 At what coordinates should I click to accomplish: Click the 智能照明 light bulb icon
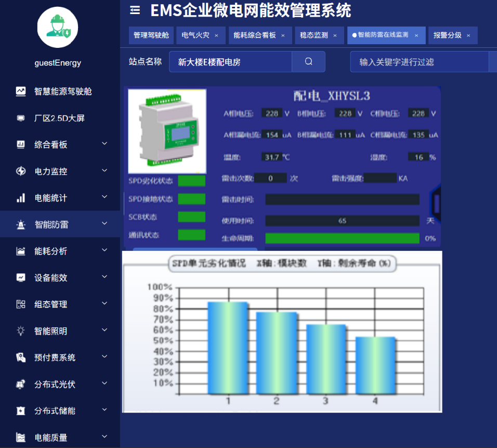tap(21, 331)
